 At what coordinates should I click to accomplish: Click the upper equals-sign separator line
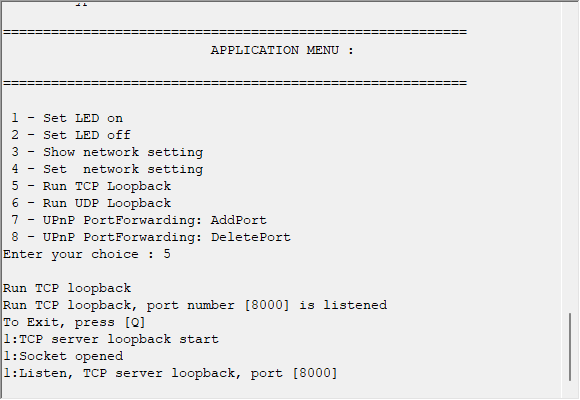click(x=235, y=32)
